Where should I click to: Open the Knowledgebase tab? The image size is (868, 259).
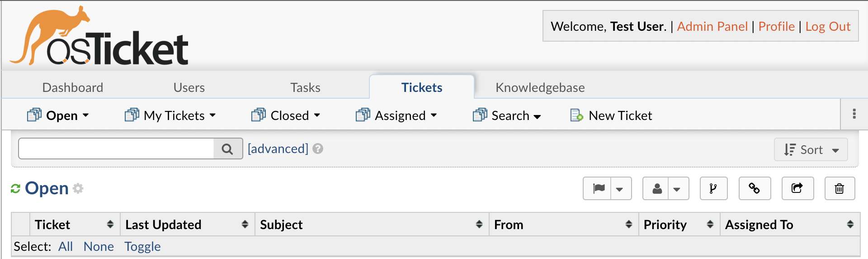540,87
